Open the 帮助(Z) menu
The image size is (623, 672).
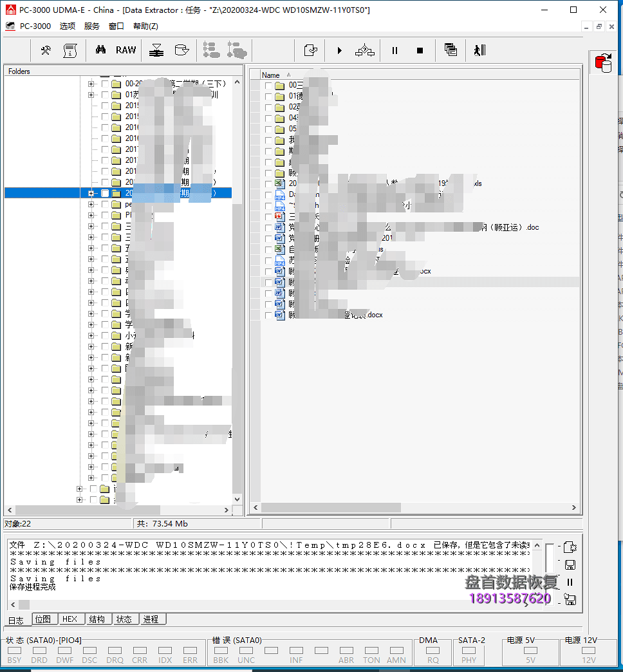[145, 26]
